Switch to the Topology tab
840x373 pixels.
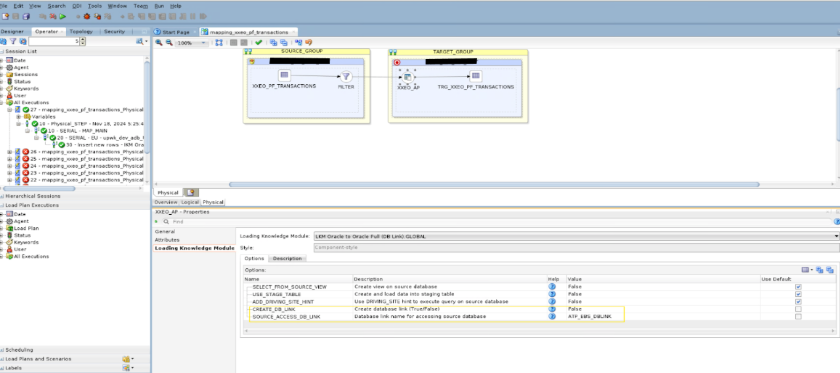(x=81, y=32)
